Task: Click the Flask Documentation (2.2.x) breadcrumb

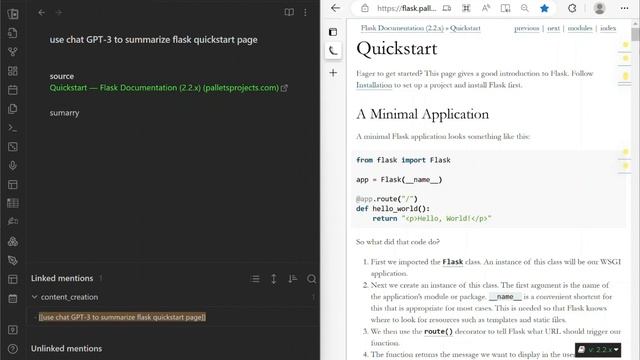Action: point(402,28)
